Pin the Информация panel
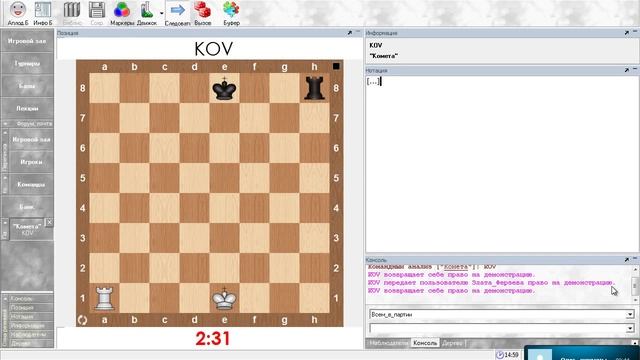This screenshot has height=360, width=640. (x=627, y=33)
